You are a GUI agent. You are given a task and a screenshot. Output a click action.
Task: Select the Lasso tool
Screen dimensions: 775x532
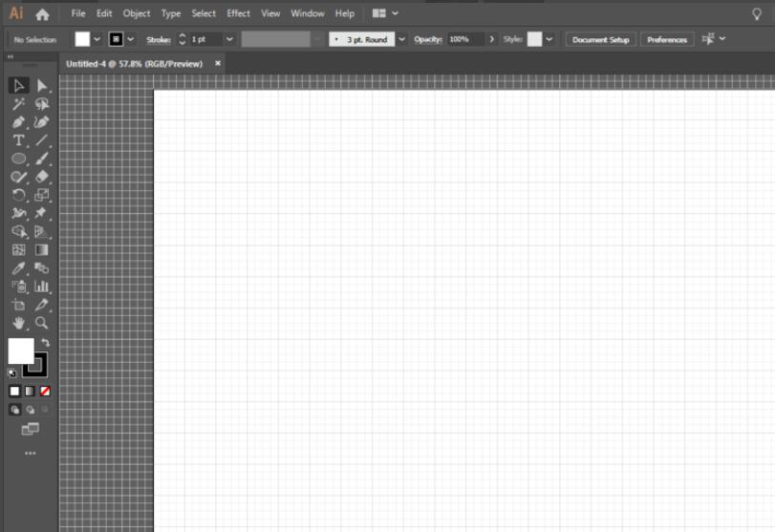click(x=42, y=104)
